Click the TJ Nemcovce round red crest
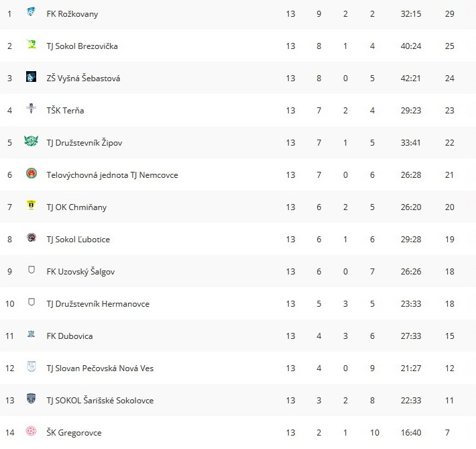 coord(32,173)
